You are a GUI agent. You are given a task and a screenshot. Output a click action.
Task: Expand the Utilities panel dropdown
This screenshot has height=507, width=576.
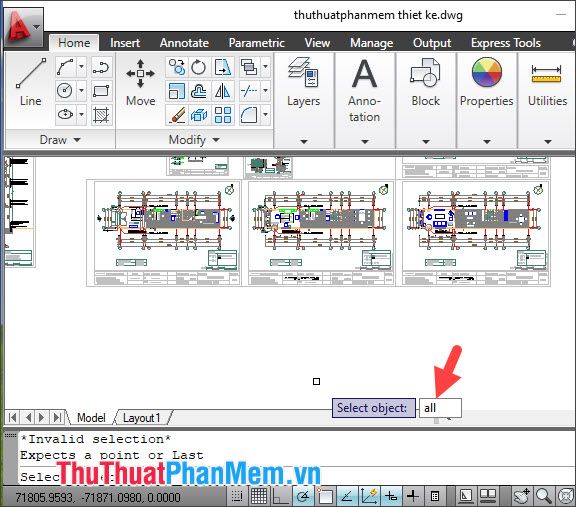tap(548, 141)
